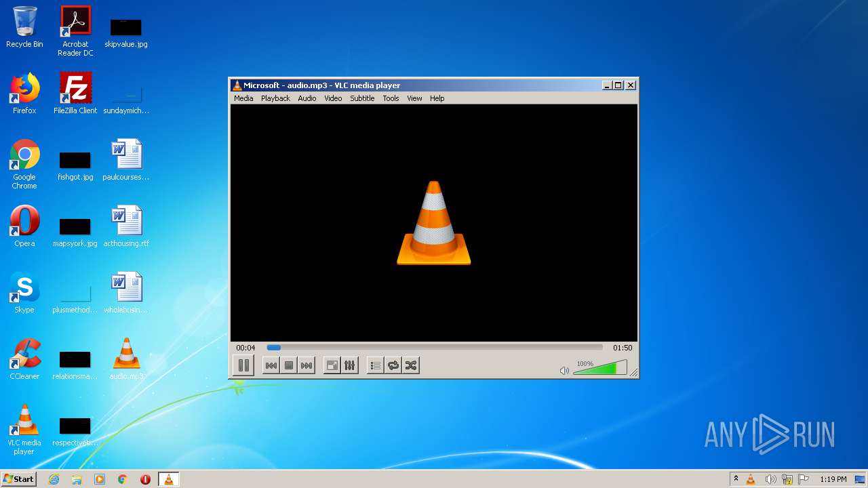Click Show desktop button on taskbar
Screen dimensions: 868x488
861,479
